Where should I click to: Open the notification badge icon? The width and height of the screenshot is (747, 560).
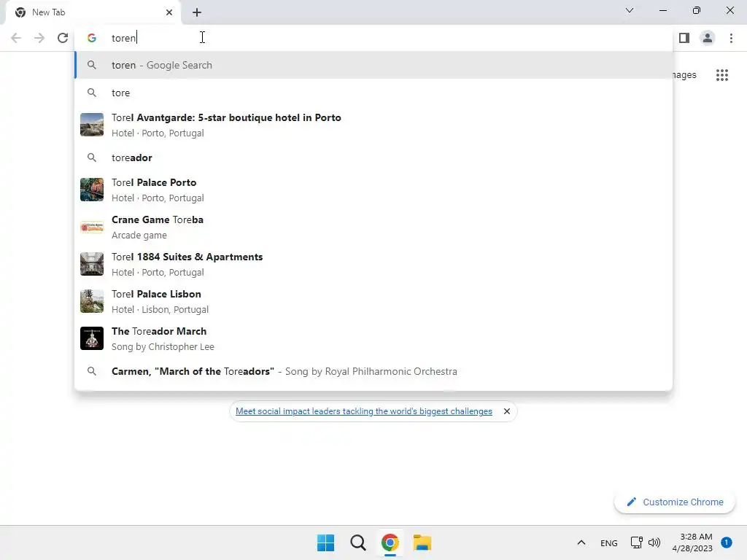click(x=727, y=542)
